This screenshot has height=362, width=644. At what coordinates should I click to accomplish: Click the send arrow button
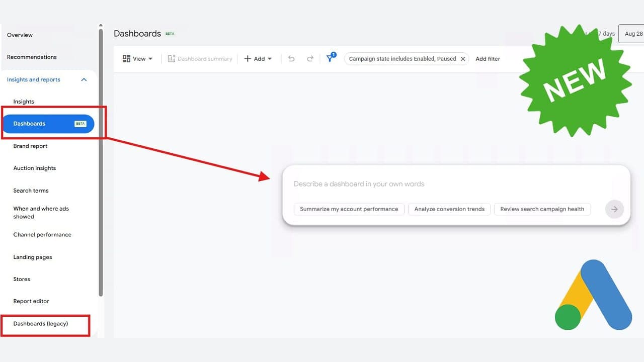(x=614, y=209)
